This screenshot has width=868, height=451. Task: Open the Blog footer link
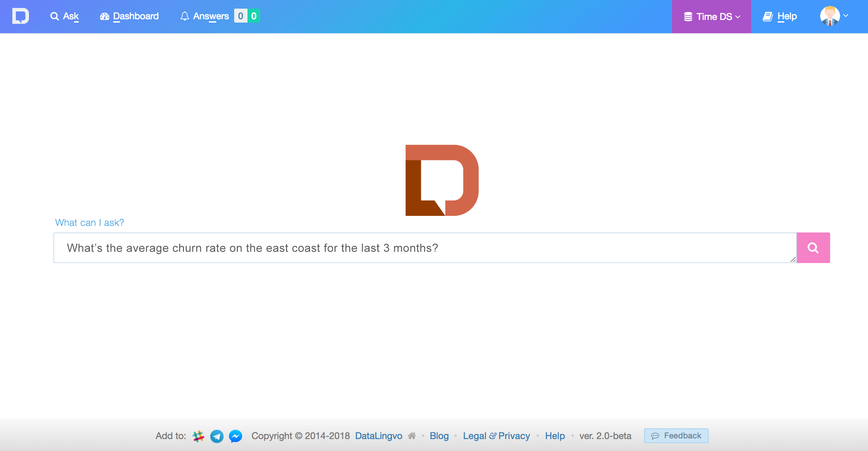(439, 436)
